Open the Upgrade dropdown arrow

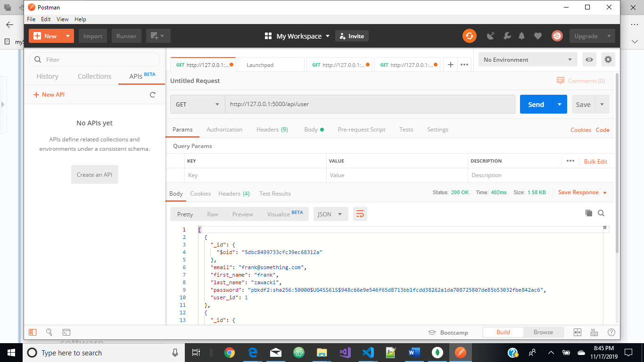[x=609, y=36]
